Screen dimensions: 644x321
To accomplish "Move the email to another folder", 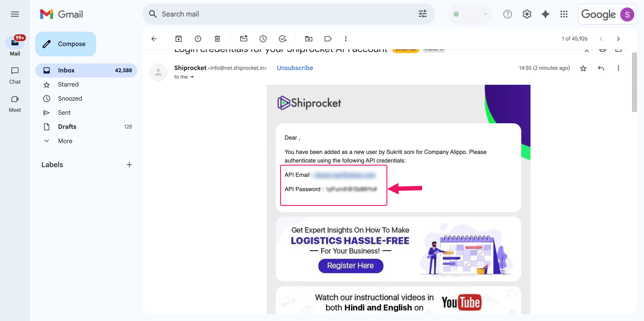I will click(309, 39).
